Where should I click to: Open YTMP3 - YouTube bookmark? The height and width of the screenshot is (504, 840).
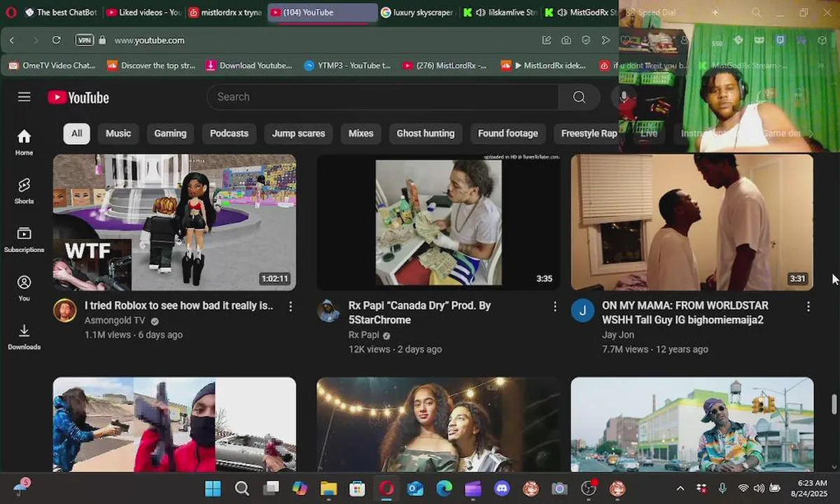tap(348, 66)
